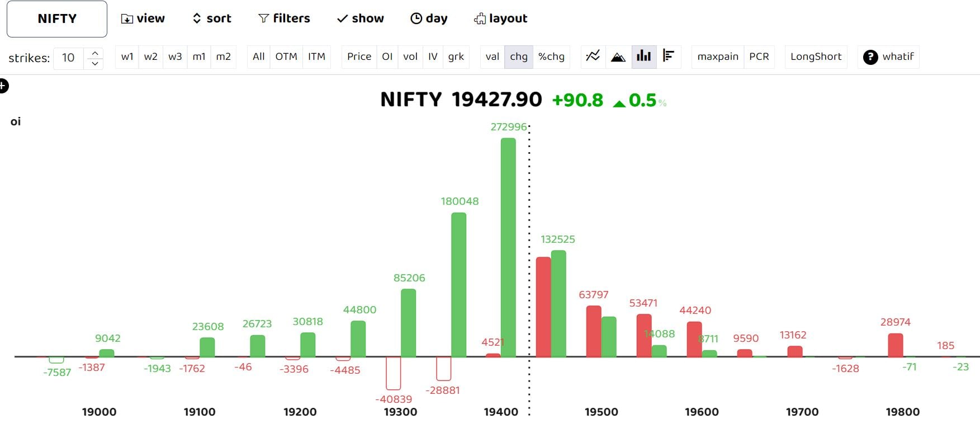Click the green bar labeled 132525

coord(558,304)
